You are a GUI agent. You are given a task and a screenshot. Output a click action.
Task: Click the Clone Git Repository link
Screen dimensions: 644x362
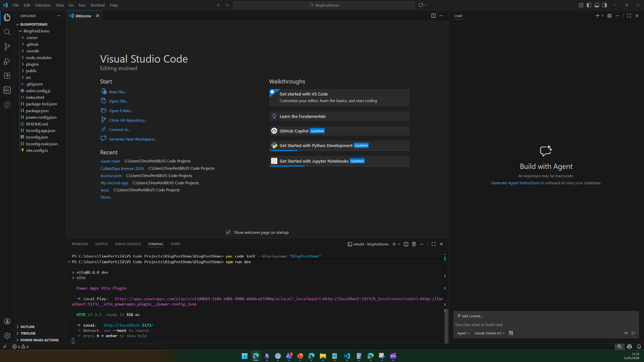(128, 120)
